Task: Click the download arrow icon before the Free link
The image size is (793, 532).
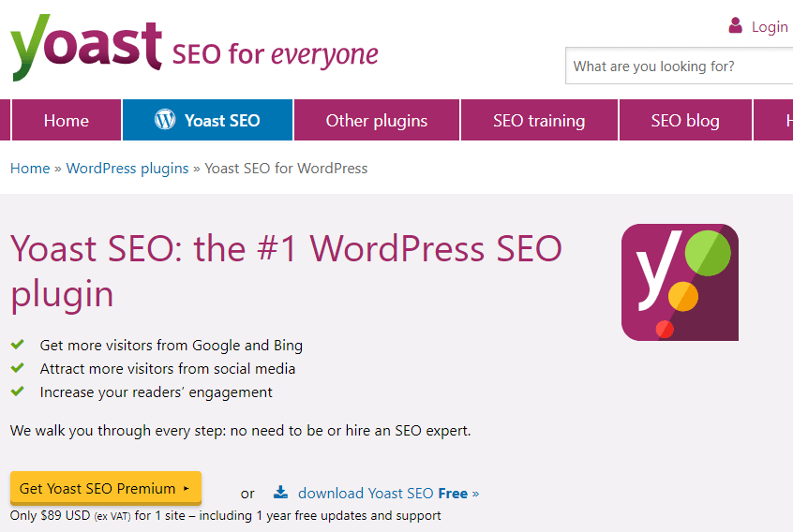Action: coord(280,493)
